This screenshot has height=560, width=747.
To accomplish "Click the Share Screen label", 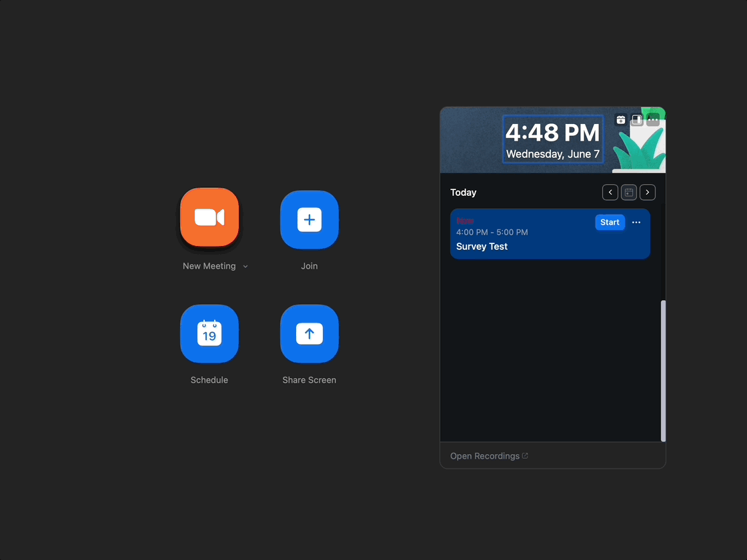I will (x=309, y=380).
